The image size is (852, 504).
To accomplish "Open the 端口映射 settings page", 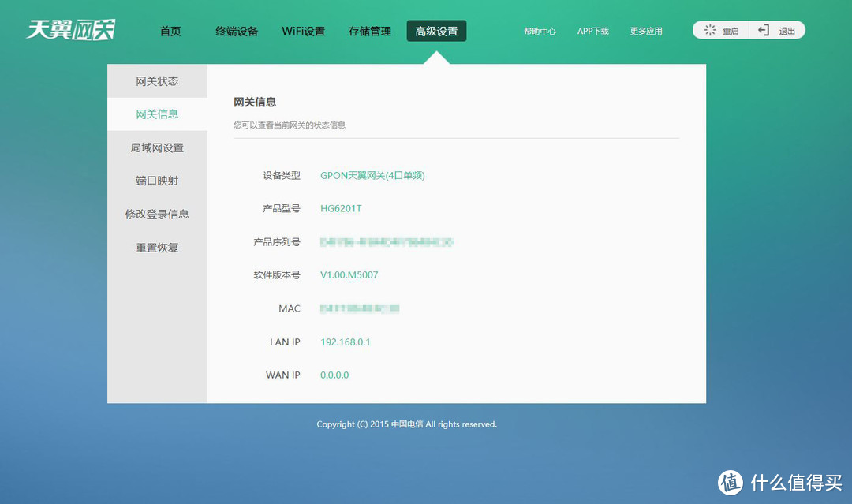I will tap(156, 180).
